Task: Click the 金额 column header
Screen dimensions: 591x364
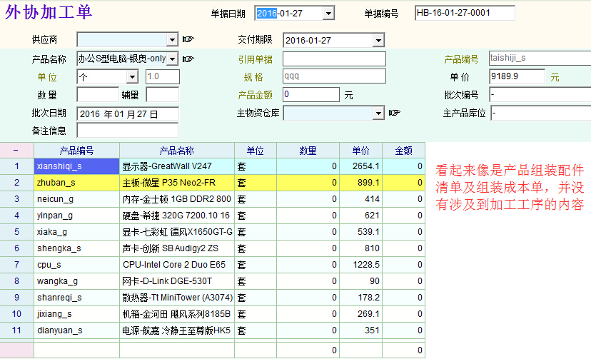Action: (x=403, y=151)
